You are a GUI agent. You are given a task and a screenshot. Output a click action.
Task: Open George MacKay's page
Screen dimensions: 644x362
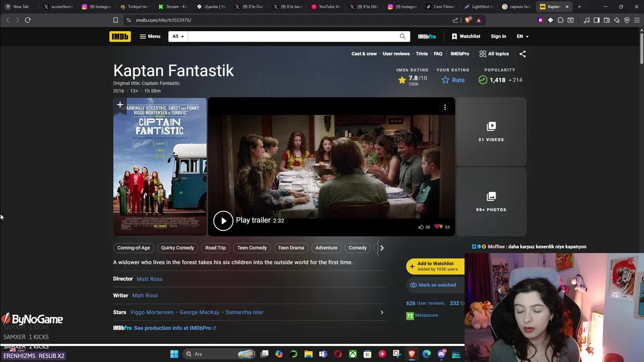(x=199, y=312)
